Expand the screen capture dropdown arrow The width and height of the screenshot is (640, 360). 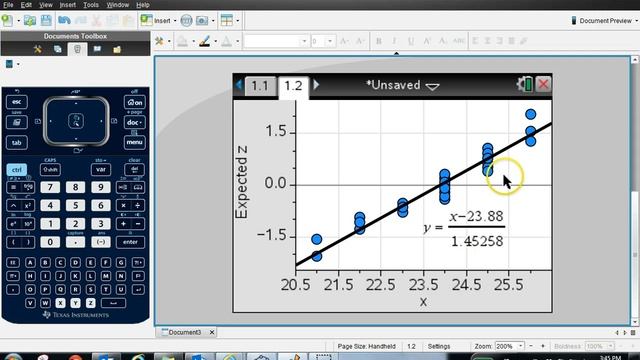(213, 21)
